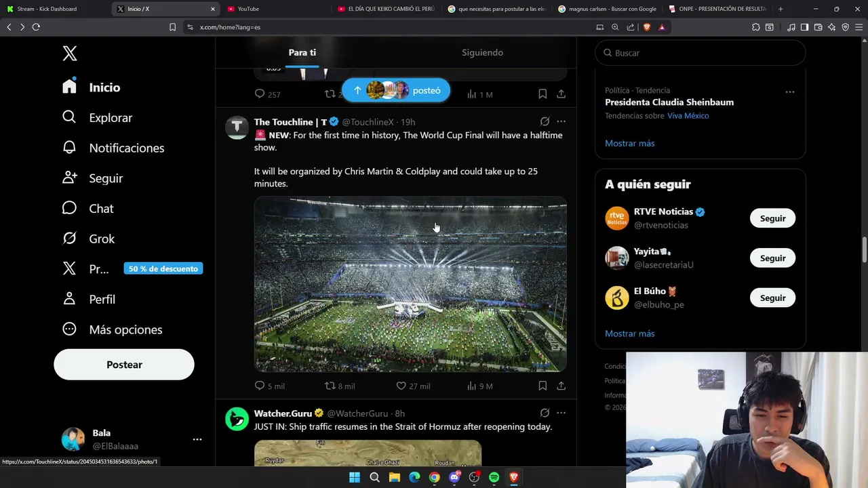Screen dimensions: 868x488
Task: Bookmark the Touchline post
Action: tap(542, 386)
